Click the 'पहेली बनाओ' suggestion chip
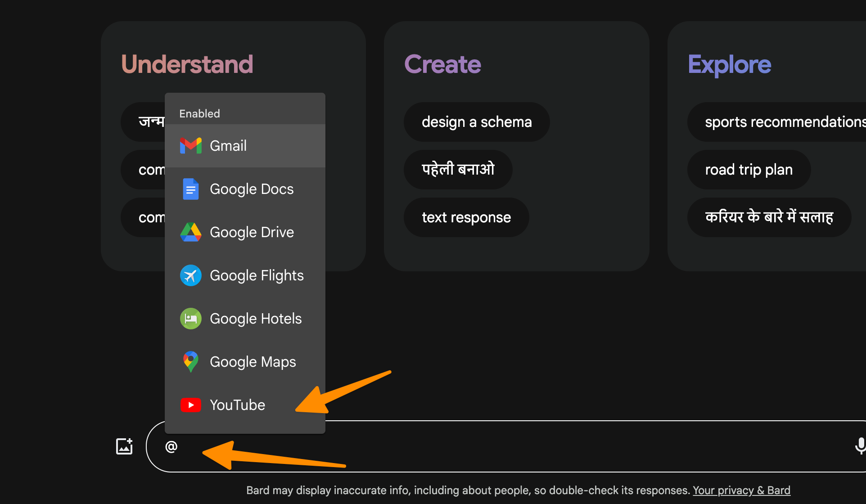Screen dimensions: 866x504 tap(458, 170)
